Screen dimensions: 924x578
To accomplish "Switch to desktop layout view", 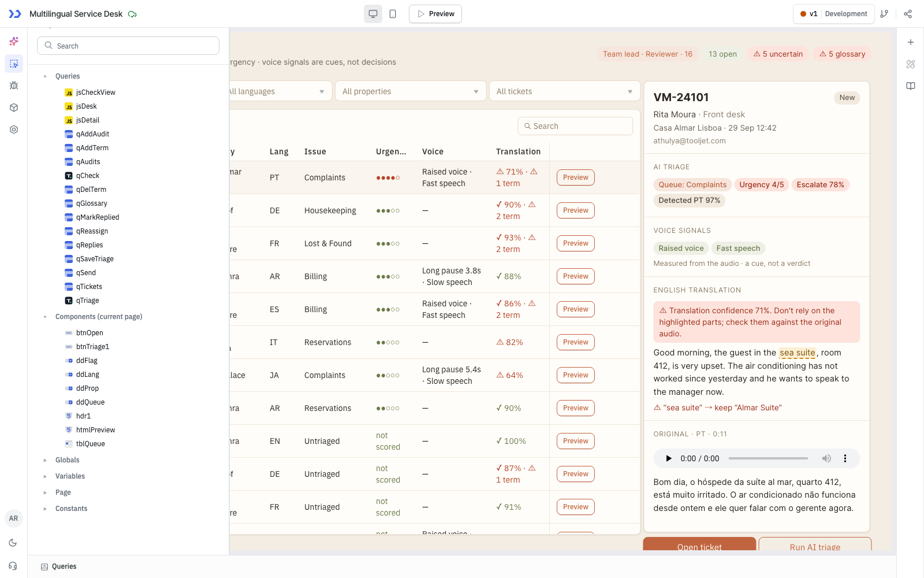I will coord(373,14).
